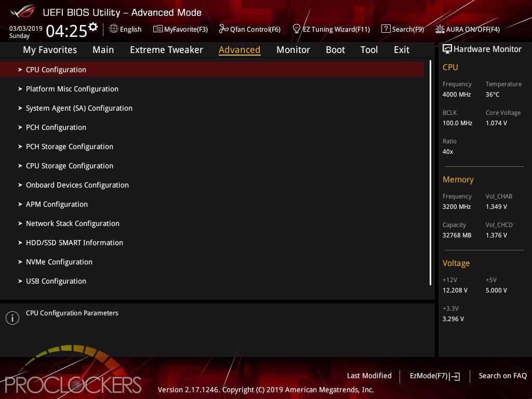
Task: Select the Advanced tab
Action: (x=240, y=50)
